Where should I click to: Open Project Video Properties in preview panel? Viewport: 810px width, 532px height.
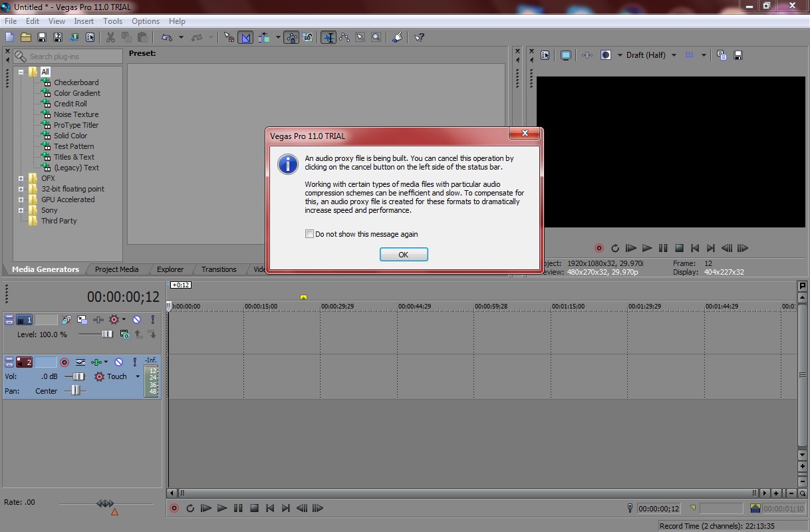(545, 55)
